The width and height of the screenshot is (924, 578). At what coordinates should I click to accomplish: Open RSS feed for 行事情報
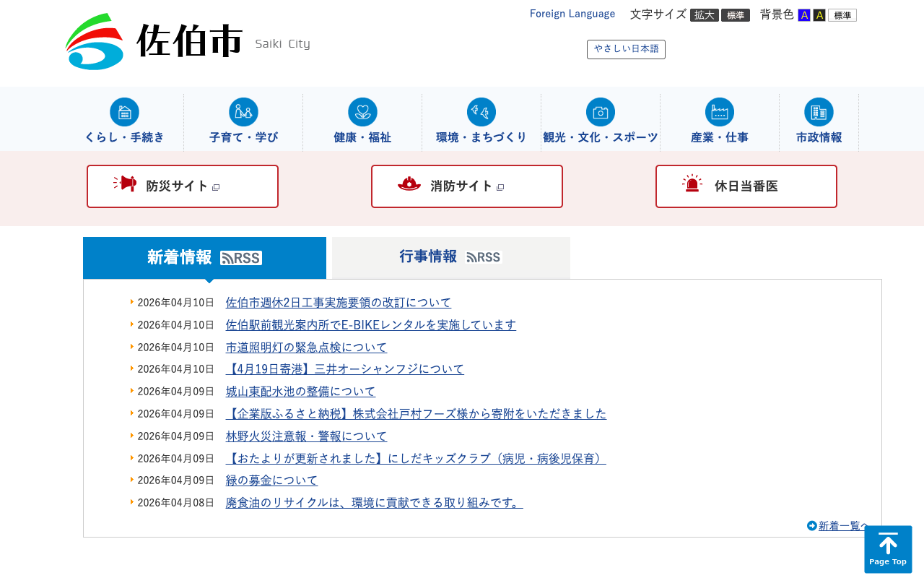tap(484, 257)
